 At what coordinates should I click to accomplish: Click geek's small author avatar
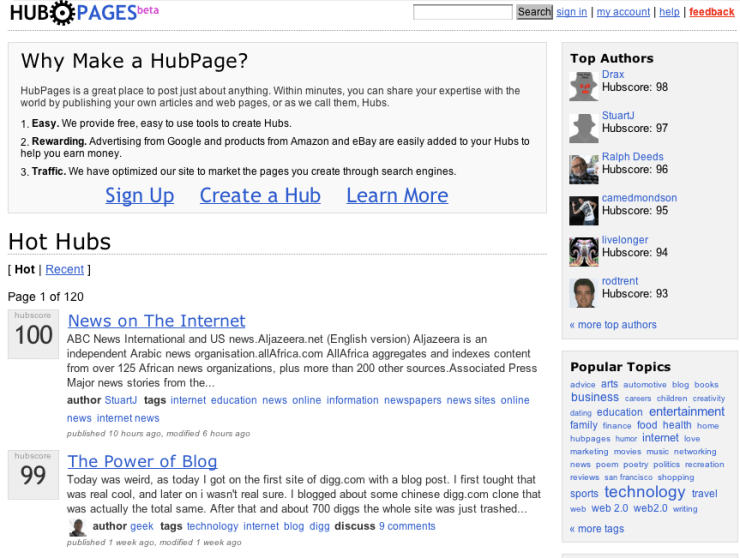coord(77,527)
